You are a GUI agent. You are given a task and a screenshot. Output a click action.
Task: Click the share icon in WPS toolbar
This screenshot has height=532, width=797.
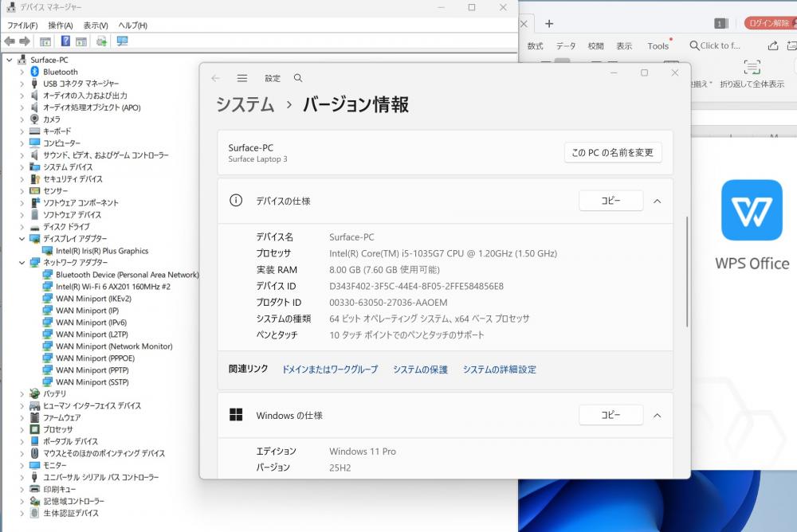pos(772,45)
